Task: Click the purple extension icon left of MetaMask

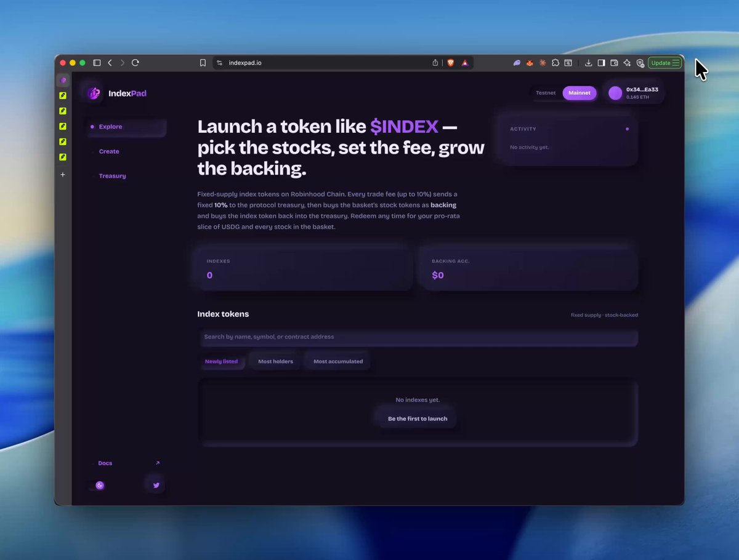Action: (x=517, y=63)
